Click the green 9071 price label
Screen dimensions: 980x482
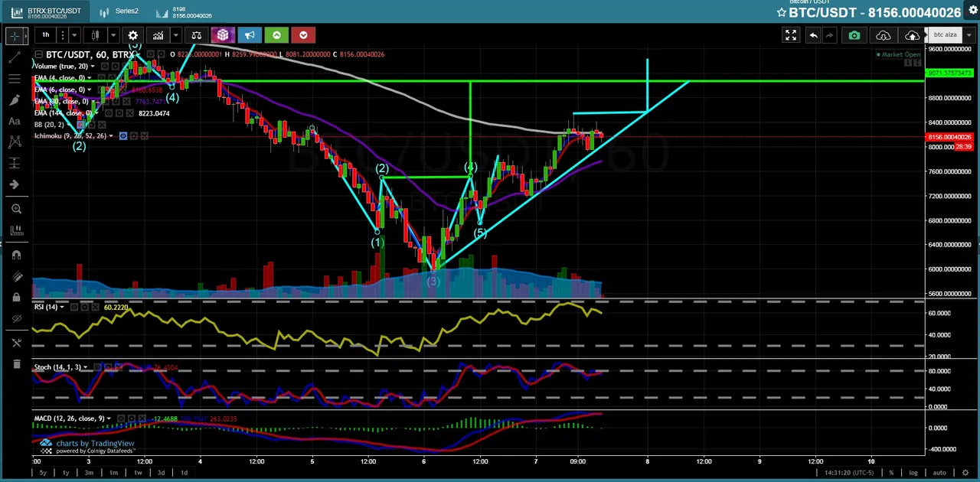(949, 73)
